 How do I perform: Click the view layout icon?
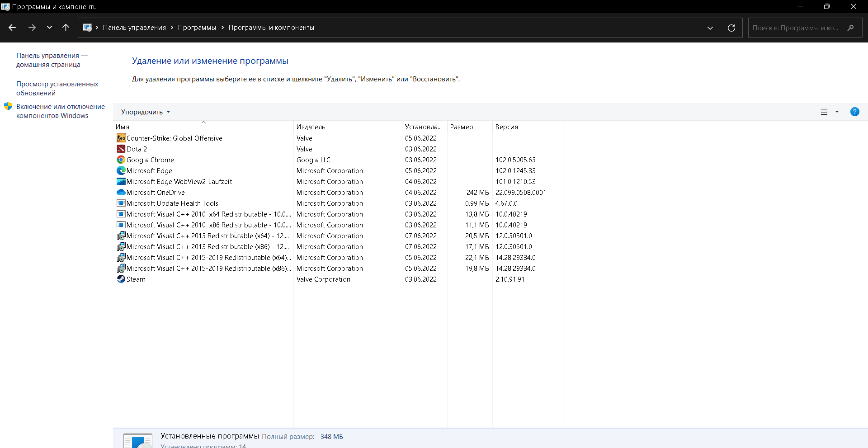pos(824,112)
